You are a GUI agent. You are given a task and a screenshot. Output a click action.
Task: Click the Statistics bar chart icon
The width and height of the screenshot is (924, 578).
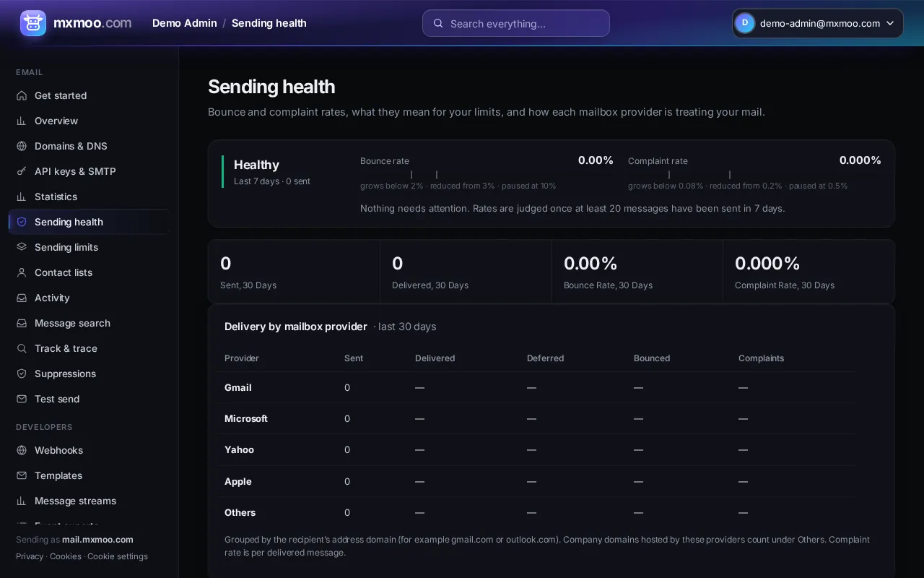coord(22,197)
